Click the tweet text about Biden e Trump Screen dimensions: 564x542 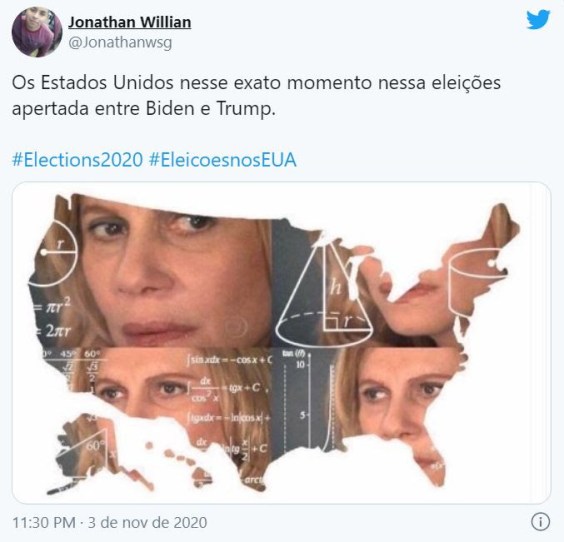(256, 95)
